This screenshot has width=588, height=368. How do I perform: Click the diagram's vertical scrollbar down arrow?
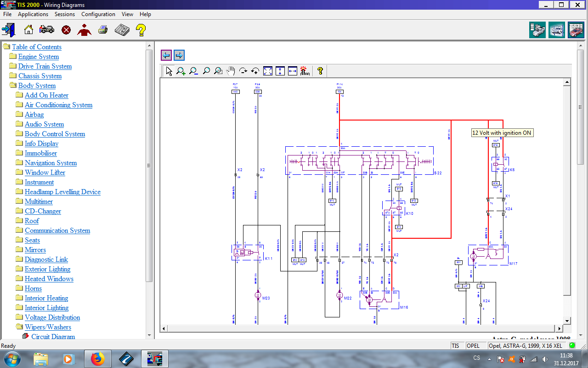(x=567, y=321)
